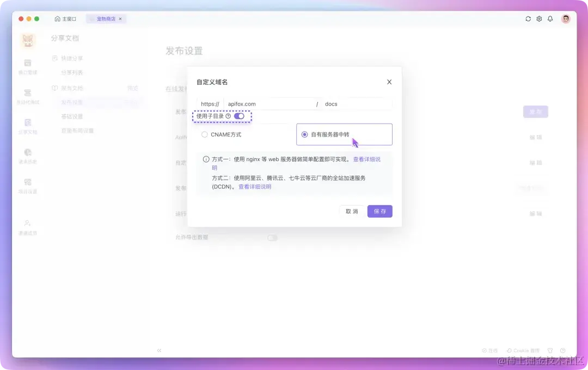Go back to 主窗口

pos(65,18)
